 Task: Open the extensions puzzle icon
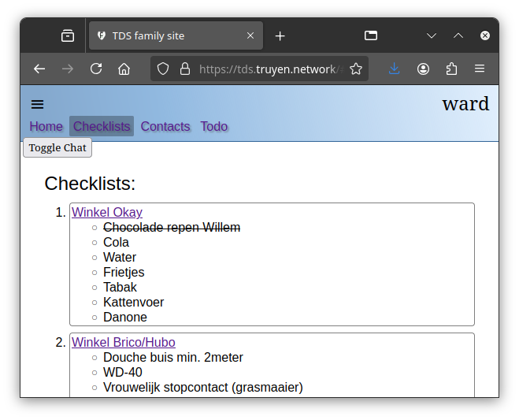451,69
